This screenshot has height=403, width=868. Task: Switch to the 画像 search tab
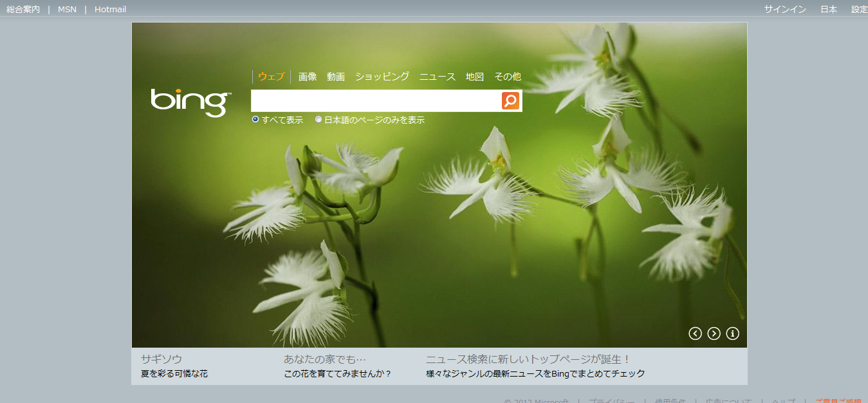[x=308, y=77]
